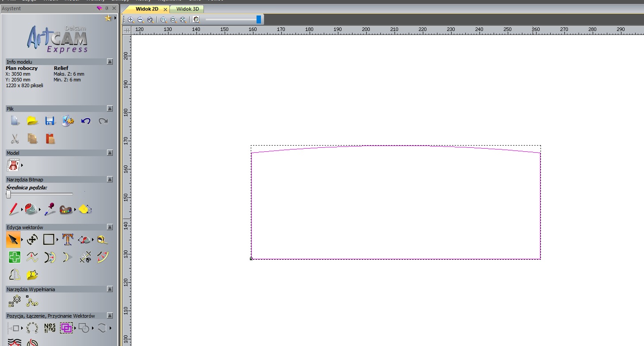Close the Asystent panel

point(114,8)
